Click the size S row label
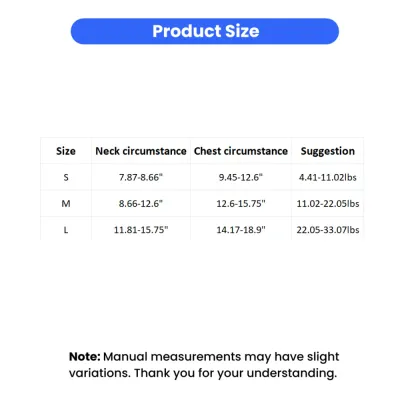The height and width of the screenshot is (400, 400). coord(66,177)
